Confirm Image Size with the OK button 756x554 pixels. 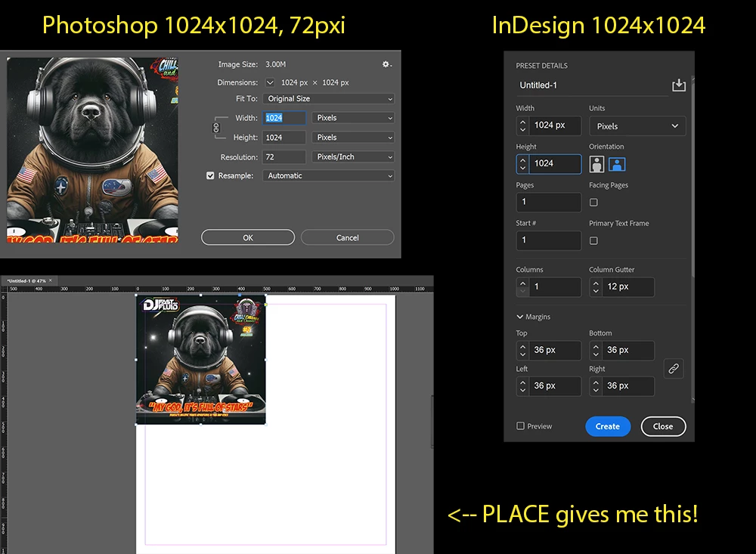[248, 237]
